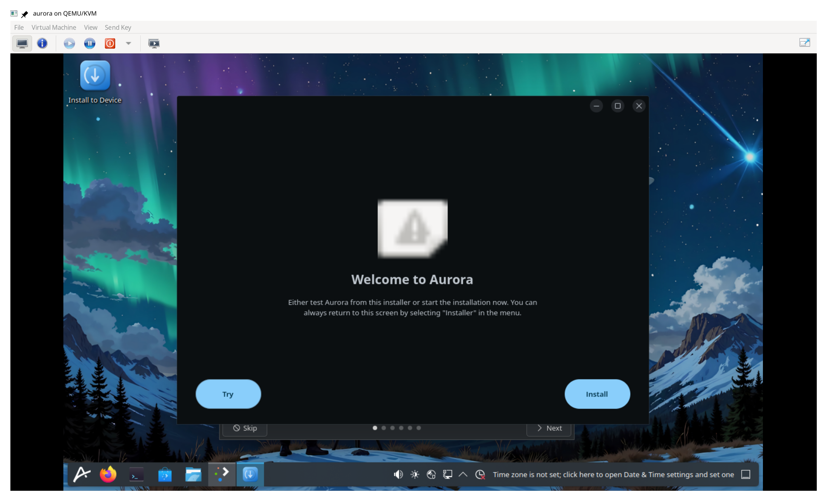Open the file manager in taskbar
The width and height of the screenshot is (830, 504).
pos(193,474)
